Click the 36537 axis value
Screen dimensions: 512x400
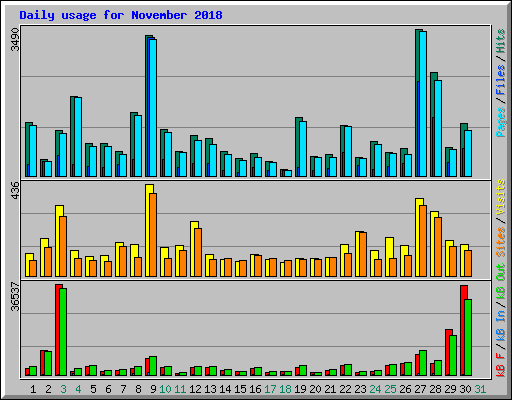(15, 296)
